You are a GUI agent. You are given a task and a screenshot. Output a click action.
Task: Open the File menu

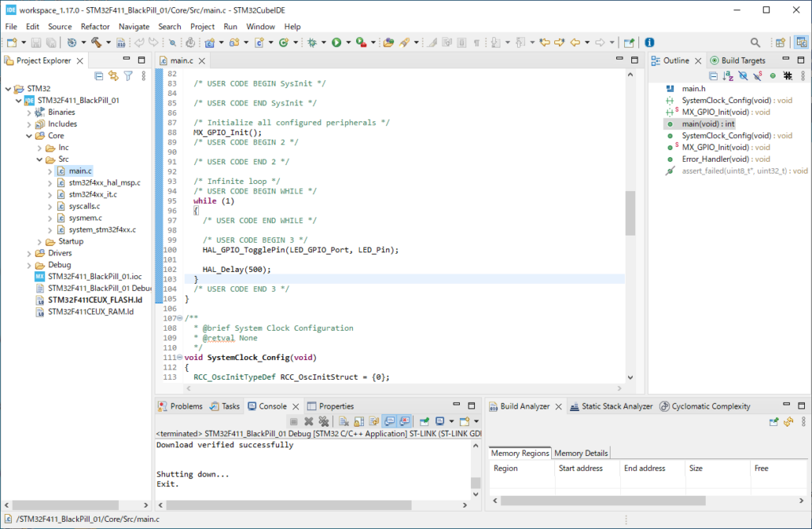11,26
